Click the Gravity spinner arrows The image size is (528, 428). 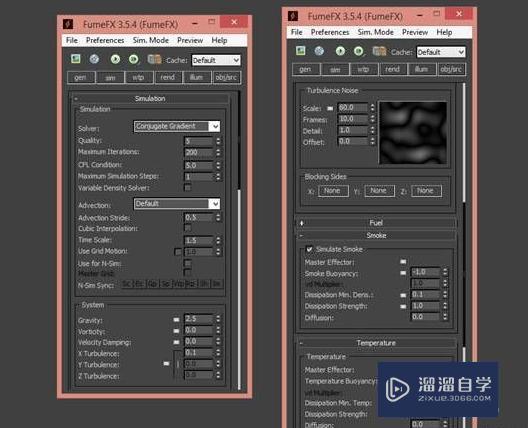pyautogui.click(x=218, y=319)
